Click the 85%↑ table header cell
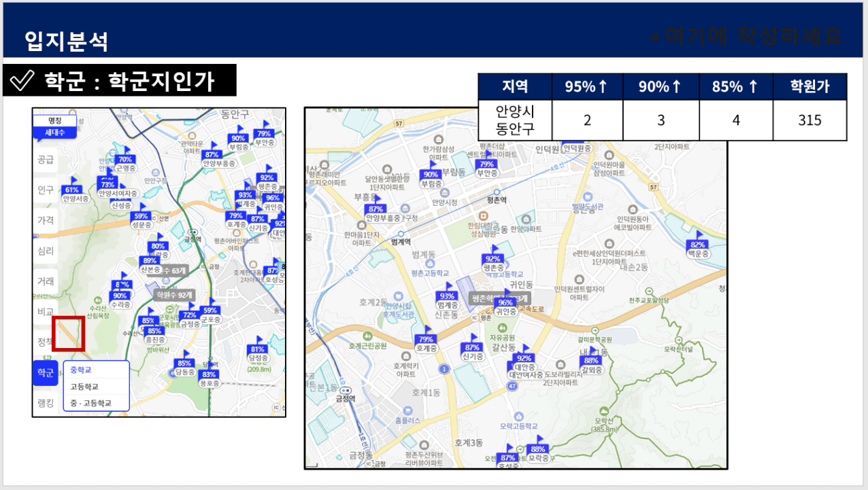The width and height of the screenshot is (868, 490). (x=736, y=87)
